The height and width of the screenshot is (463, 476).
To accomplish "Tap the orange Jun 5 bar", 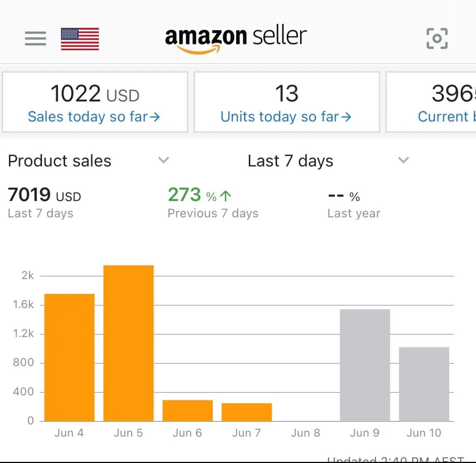I will [129, 343].
